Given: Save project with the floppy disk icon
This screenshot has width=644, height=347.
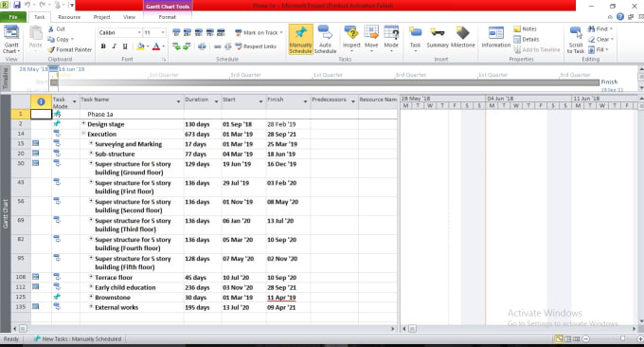Looking at the screenshot, I should pyautogui.click(x=17, y=5).
